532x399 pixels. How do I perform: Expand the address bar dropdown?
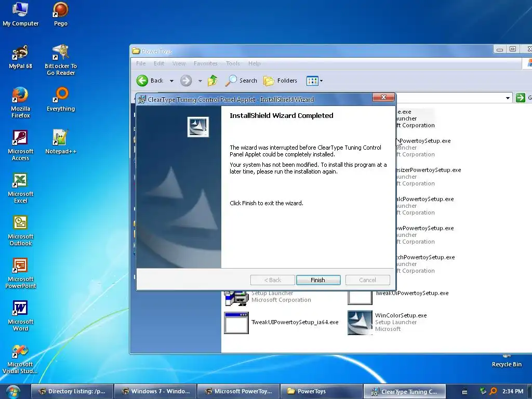(508, 98)
